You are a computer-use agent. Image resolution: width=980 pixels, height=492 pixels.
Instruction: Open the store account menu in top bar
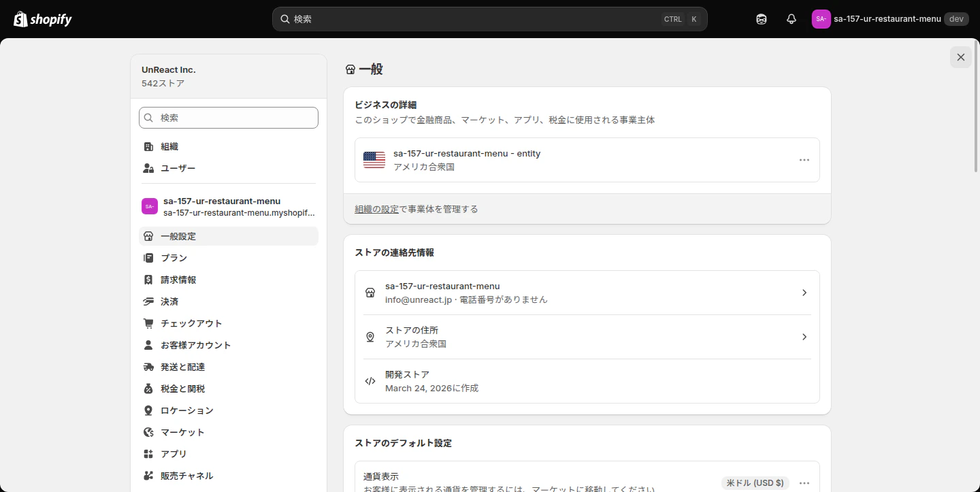[x=889, y=19]
